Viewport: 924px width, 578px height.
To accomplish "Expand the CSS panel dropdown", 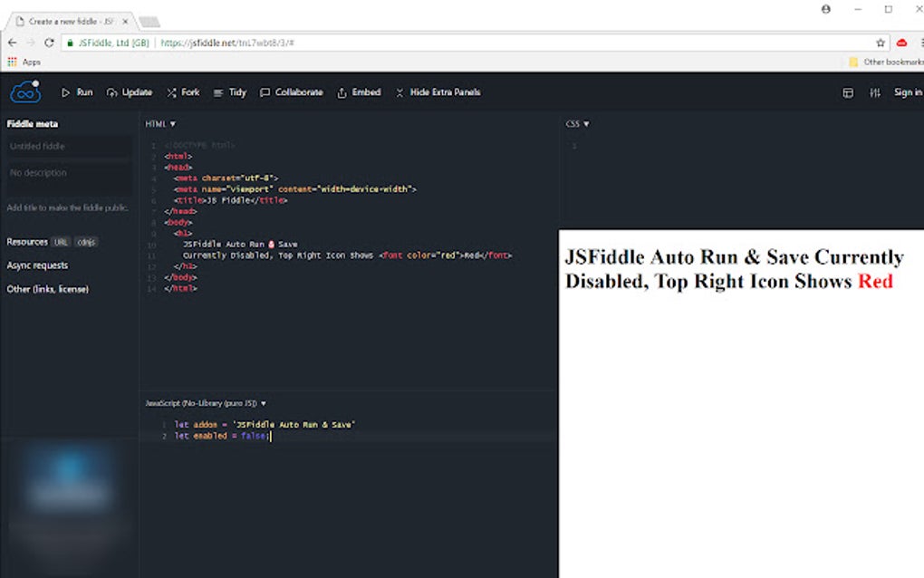I will [577, 124].
